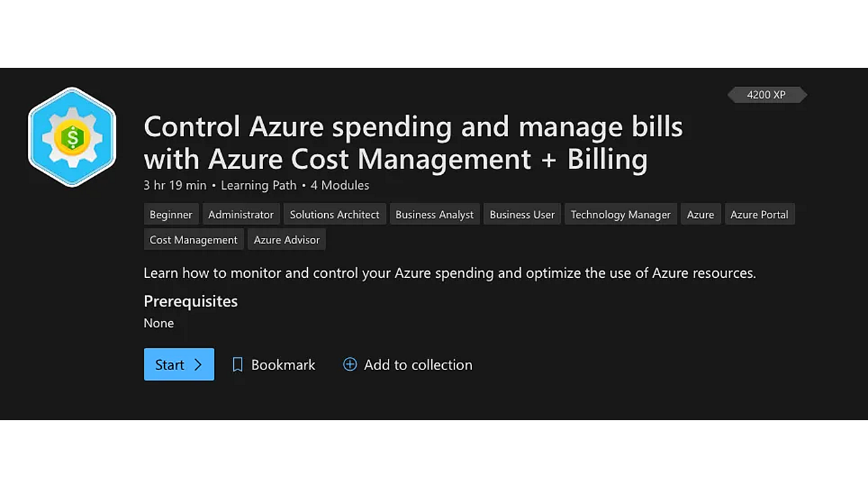
Task: Click the Start button
Action: (179, 365)
